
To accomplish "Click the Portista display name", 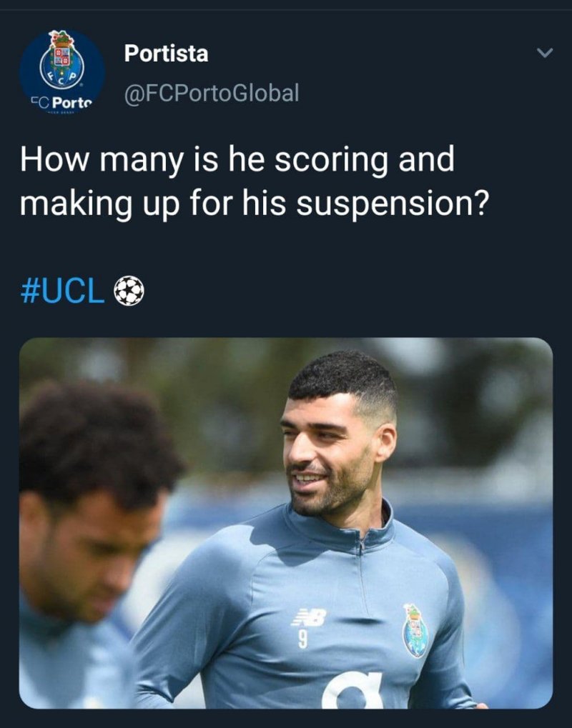I will 166,53.
